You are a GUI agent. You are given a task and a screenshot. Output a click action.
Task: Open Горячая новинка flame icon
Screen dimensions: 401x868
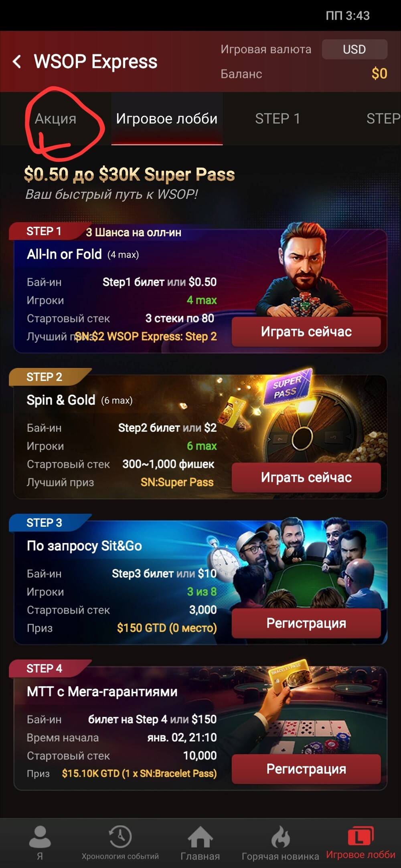(280, 837)
